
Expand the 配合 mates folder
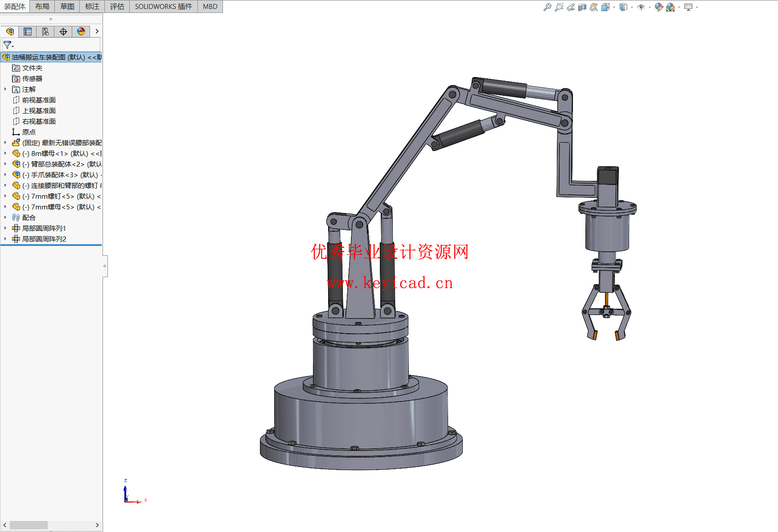[x=5, y=217]
